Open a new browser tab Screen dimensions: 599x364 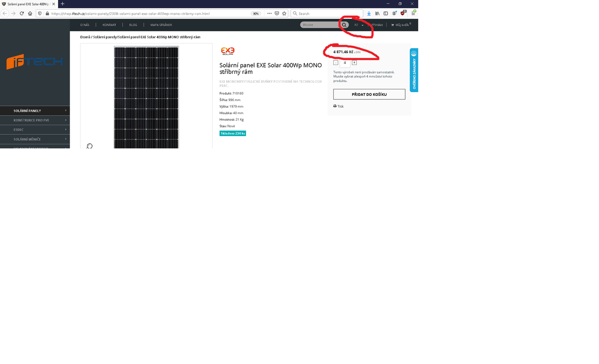click(62, 4)
